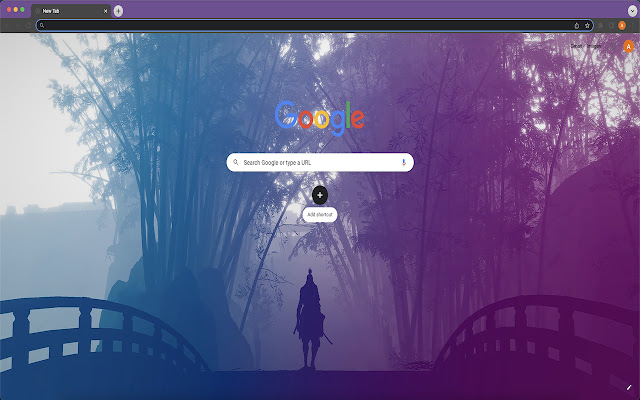
Task: Focus the browser address bar
Action: click(x=314, y=25)
